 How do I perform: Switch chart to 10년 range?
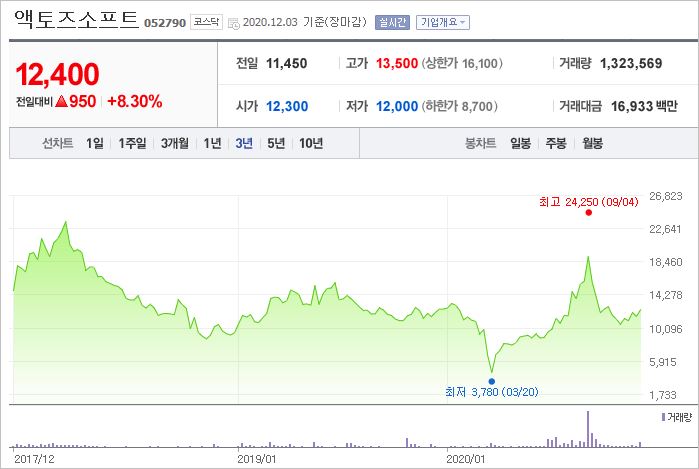click(x=311, y=143)
